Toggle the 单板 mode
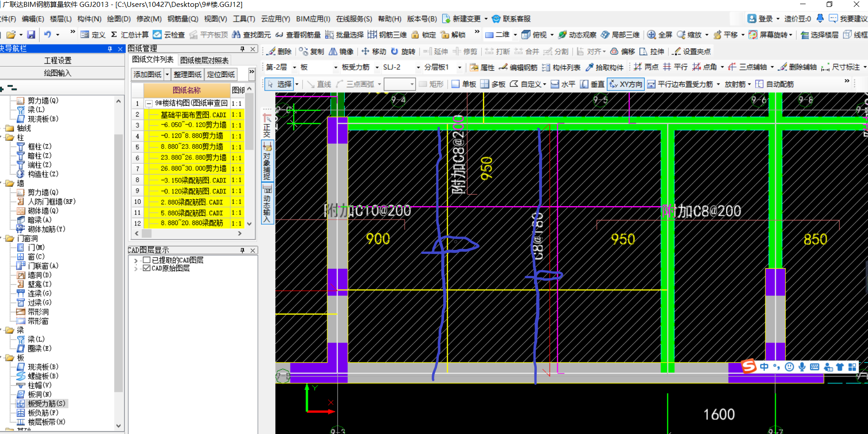Viewport: 868px width, 434px height. point(464,84)
